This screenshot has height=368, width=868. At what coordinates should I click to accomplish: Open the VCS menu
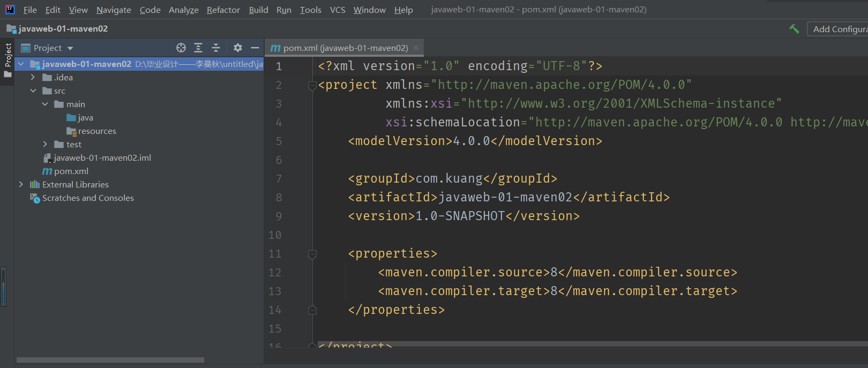(x=338, y=10)
